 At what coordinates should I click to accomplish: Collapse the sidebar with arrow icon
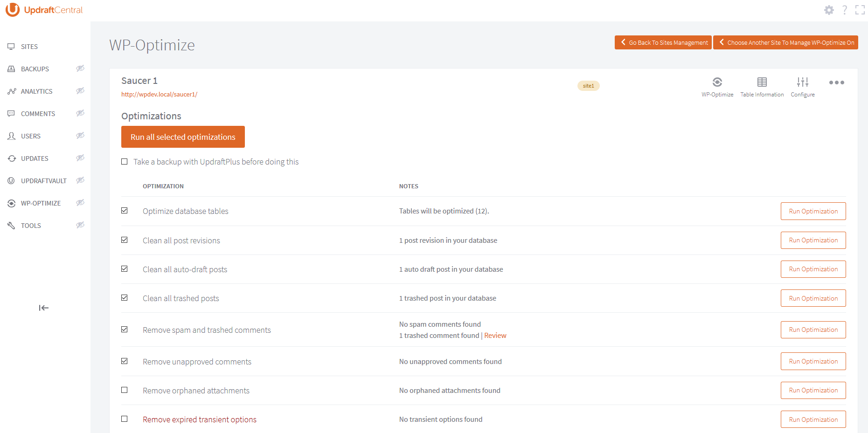pos(44,308)
